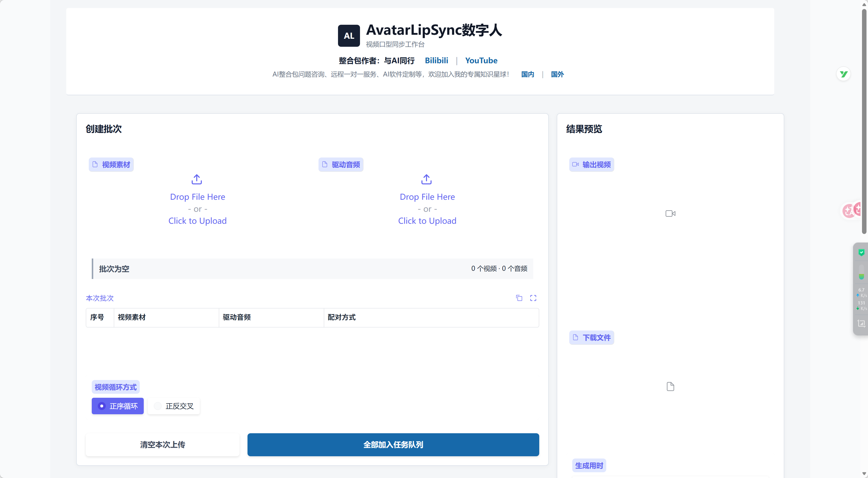Click the upload arrow icon under 驱动音频
The height and width of the screenshot is (478, 868).
point(426,179)
